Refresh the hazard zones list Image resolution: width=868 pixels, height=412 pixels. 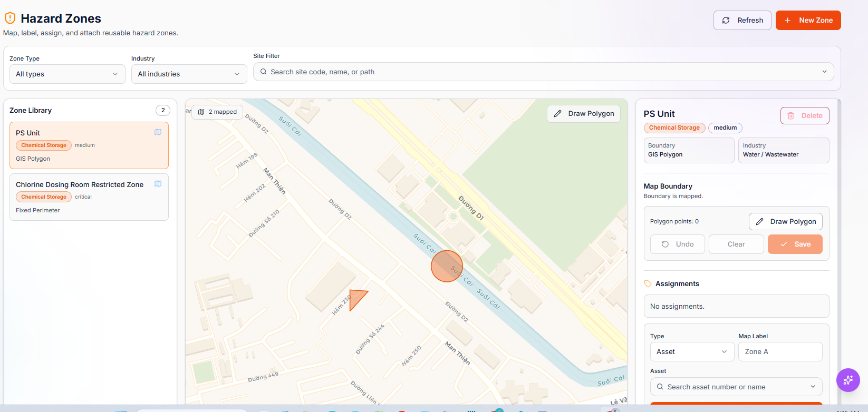tap(742, 20)
